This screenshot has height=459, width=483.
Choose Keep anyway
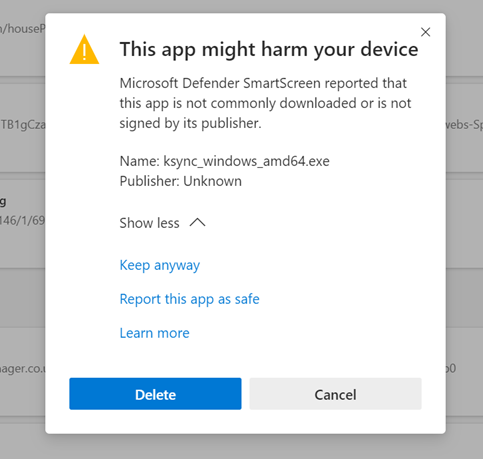point(160,265)
